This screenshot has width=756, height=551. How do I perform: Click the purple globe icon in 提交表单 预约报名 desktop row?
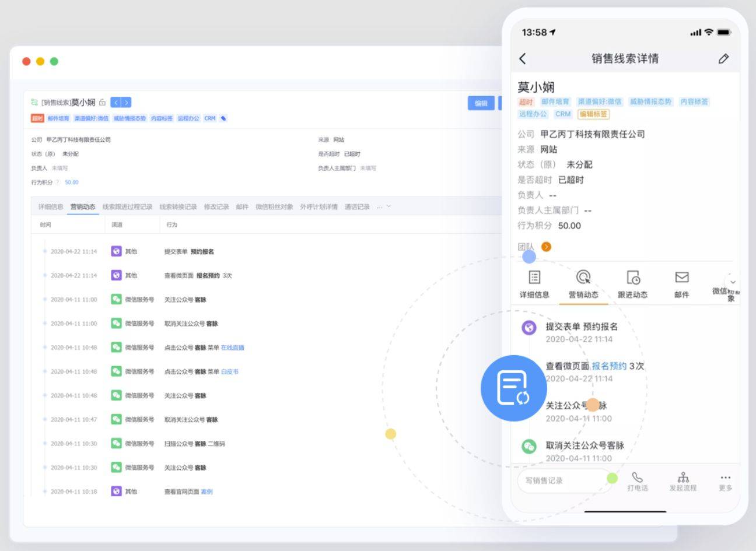click(x=116, y=251)
